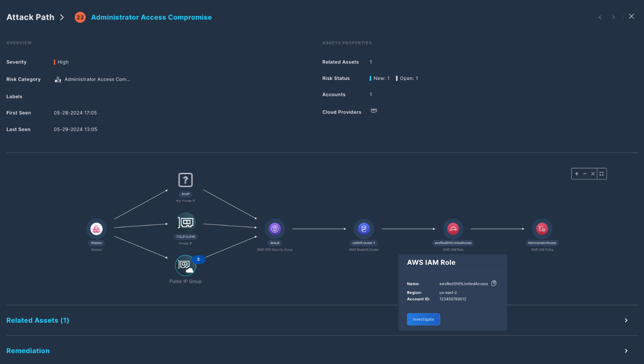Click the Risk Category icon

(x=58, y=80)
